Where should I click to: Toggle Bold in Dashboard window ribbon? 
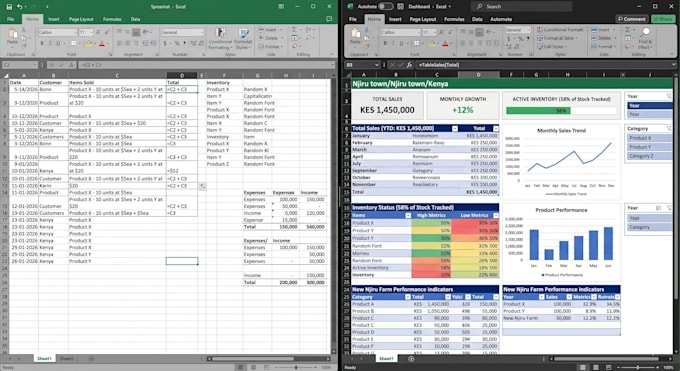click(x=385, y=43)
